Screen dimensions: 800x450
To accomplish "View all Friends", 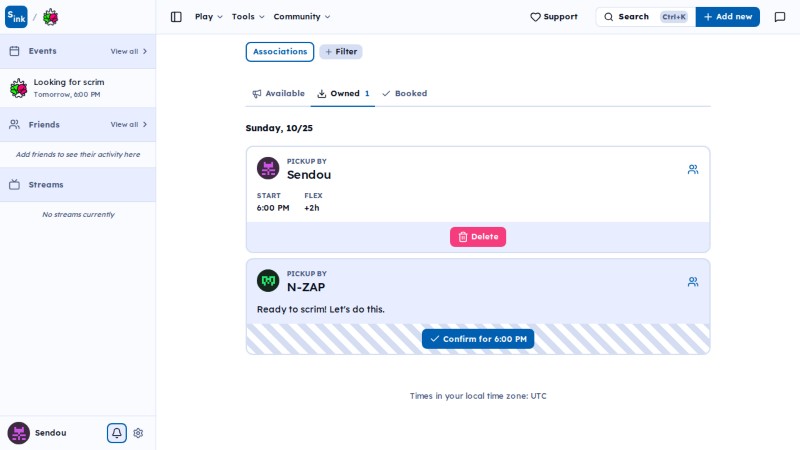I will pyautogui.click(x=129, y=124).
